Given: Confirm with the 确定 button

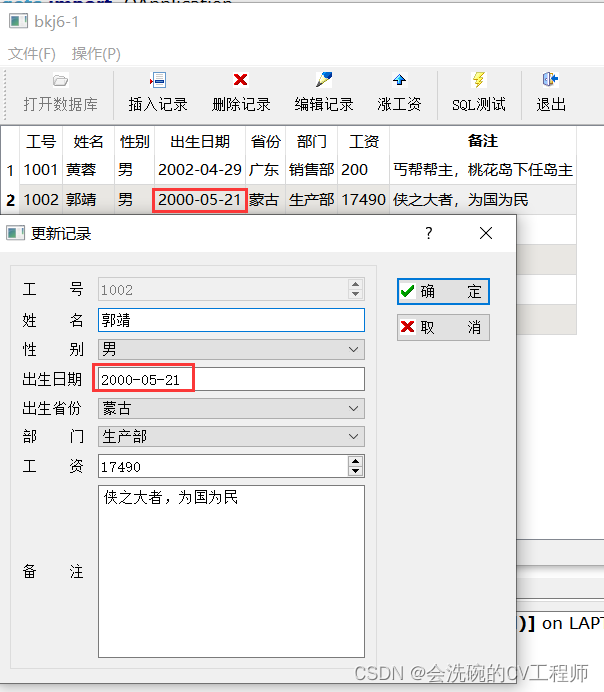Looking at the screenshot, I should (x=443, y=291).
